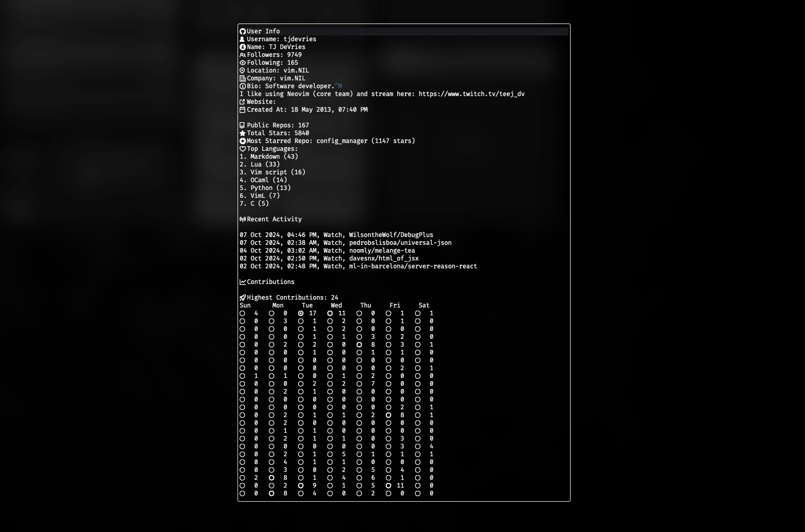This screenshot has height=532, width=805.
Task: Click the Fri column header
Action: [x=395, y=305]
